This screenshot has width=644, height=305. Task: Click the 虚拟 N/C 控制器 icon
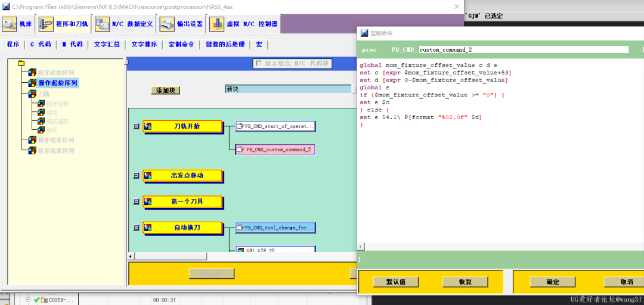(217, 24)
